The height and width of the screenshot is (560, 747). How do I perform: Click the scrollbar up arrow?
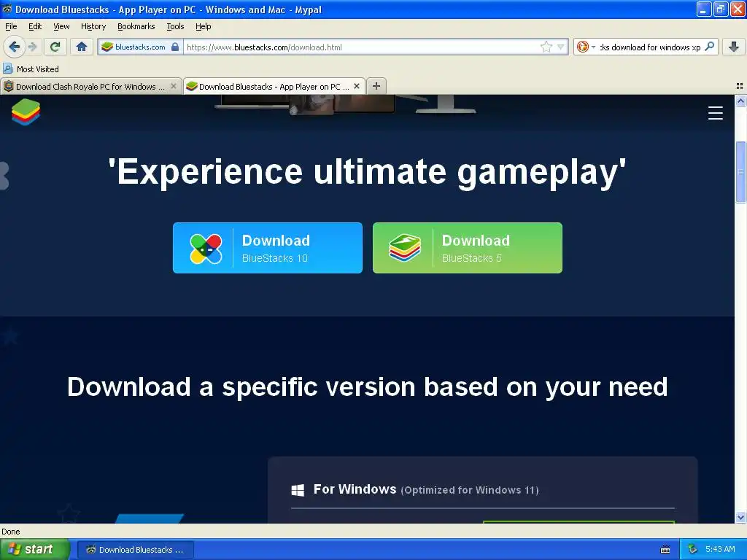click(740, 101)
